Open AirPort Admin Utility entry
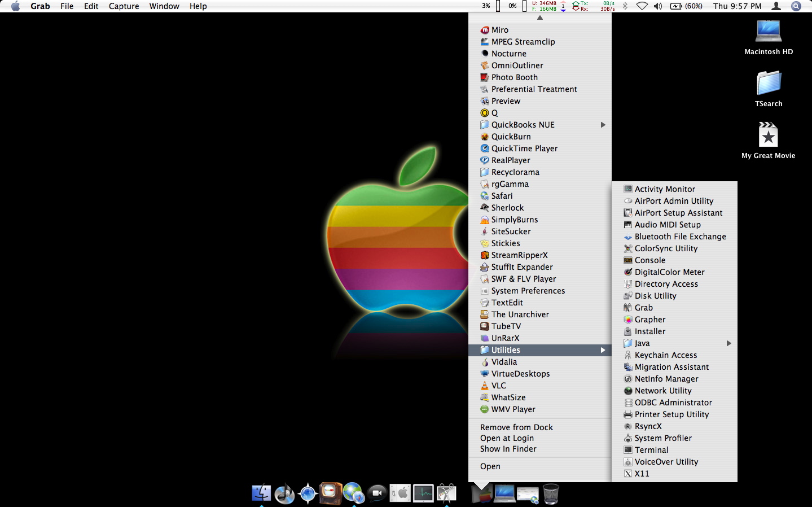This screenshot has height=507, width=812. point(674,201)
